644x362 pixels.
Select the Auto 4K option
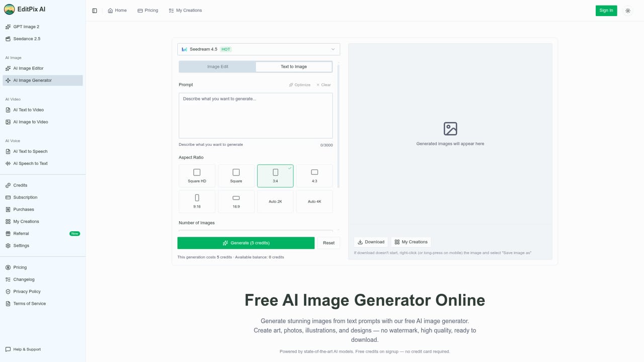pos(314,202)
